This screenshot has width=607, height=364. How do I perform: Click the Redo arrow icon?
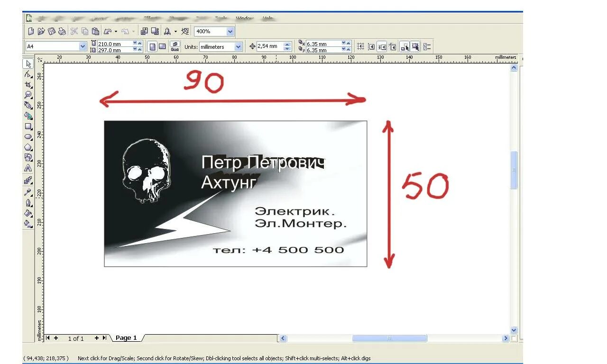pos(125,31)
